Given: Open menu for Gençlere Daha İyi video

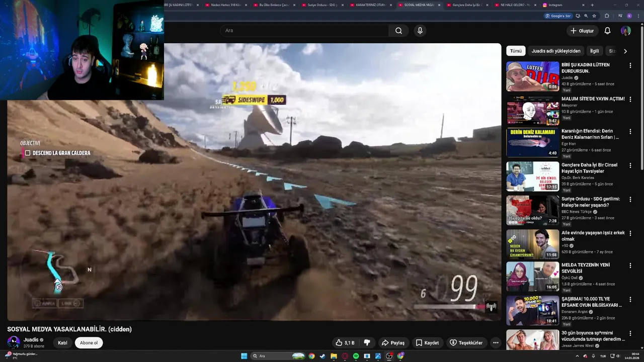Looking at the screenshot, I should 630,165.
